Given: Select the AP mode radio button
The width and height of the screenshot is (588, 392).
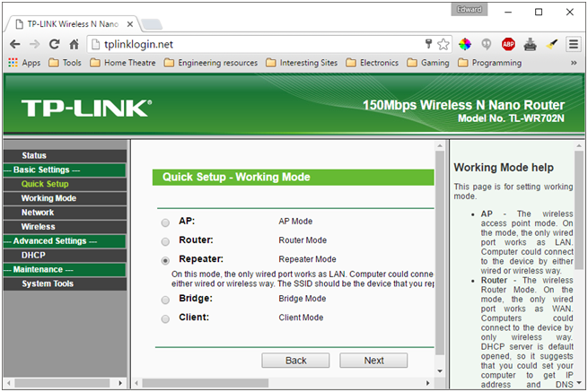Looking at the screenshot, I should point(165,222).
